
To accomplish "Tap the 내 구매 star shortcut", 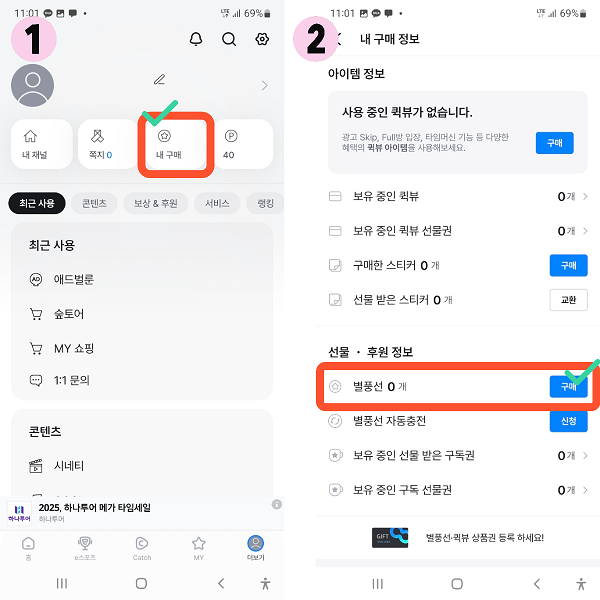I will pos(176,144).
